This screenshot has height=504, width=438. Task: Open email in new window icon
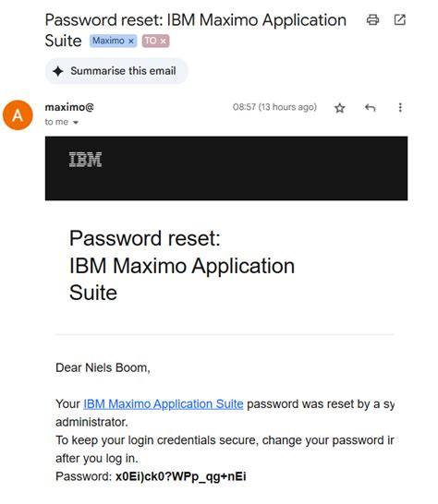[400, 20]
